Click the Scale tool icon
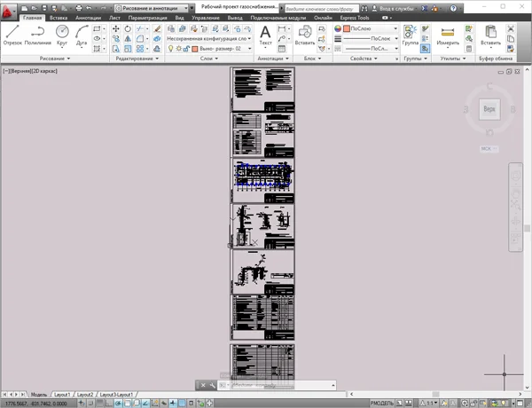The width and height of the screenshot is (532, 408). tap(128, 49)
